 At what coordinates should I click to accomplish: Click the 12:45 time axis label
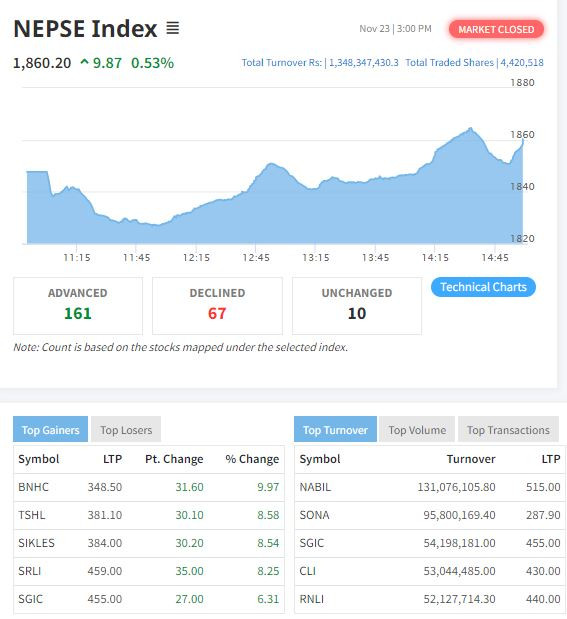(256, 258)
